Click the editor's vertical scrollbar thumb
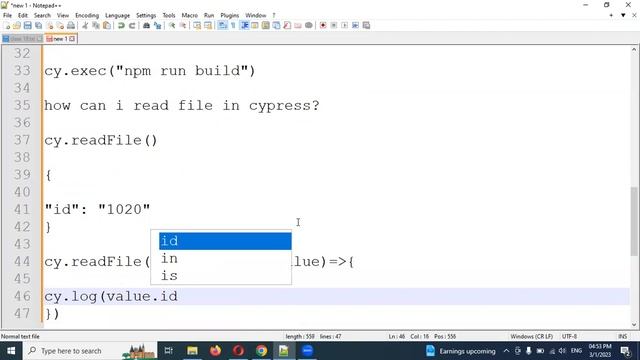Viewport: 640px width, 360px height. coord(634,222)
